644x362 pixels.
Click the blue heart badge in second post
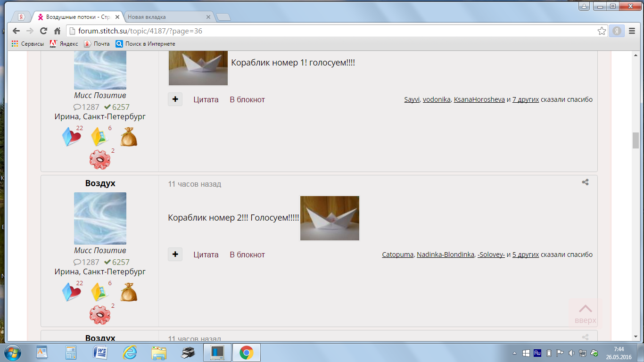click(71, 292)
